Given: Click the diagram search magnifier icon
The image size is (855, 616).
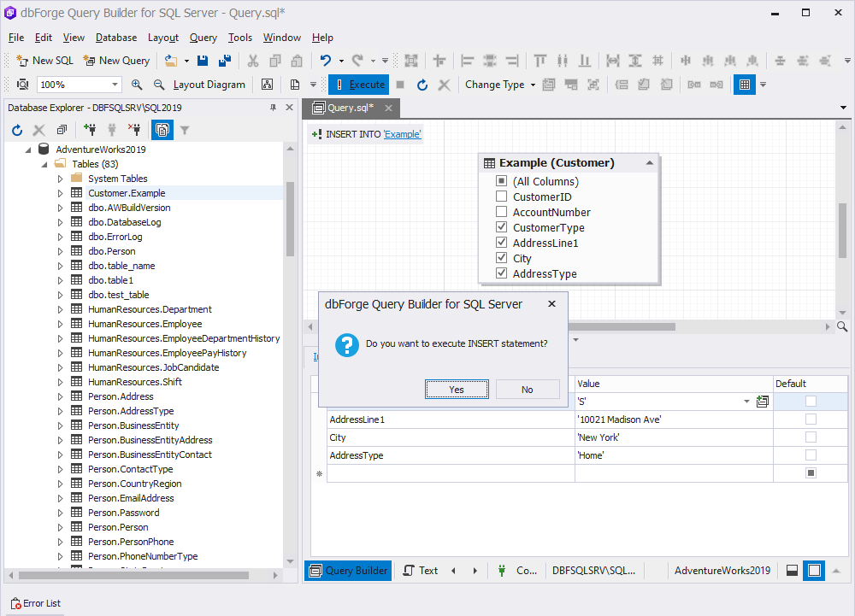Looking at the screenshot, I should point(842,326).
